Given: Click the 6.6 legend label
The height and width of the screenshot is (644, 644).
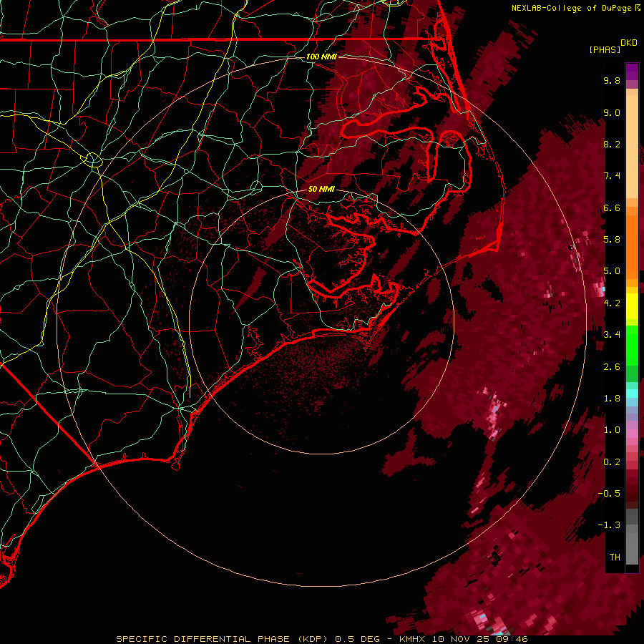Looking at the screenshot, I should (x=612, y=208).
